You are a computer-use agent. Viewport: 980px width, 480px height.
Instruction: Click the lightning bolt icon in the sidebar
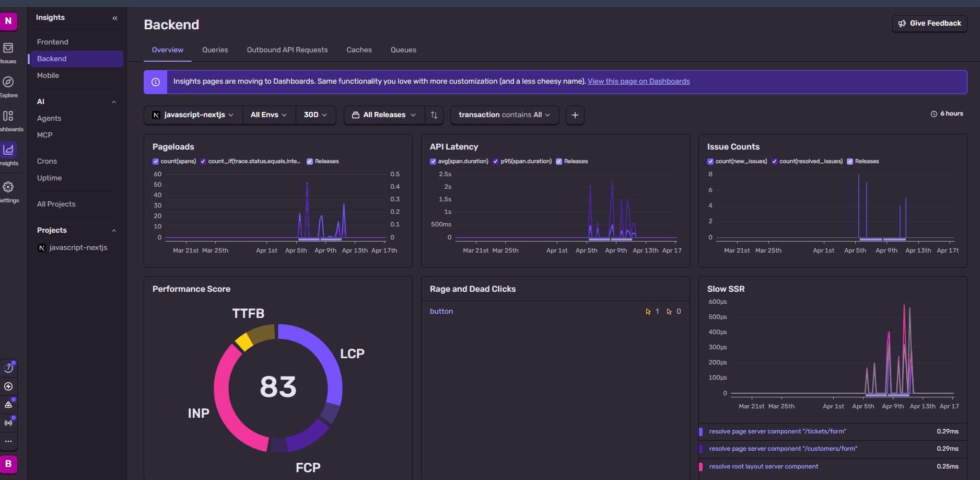(x=9, y=386)
